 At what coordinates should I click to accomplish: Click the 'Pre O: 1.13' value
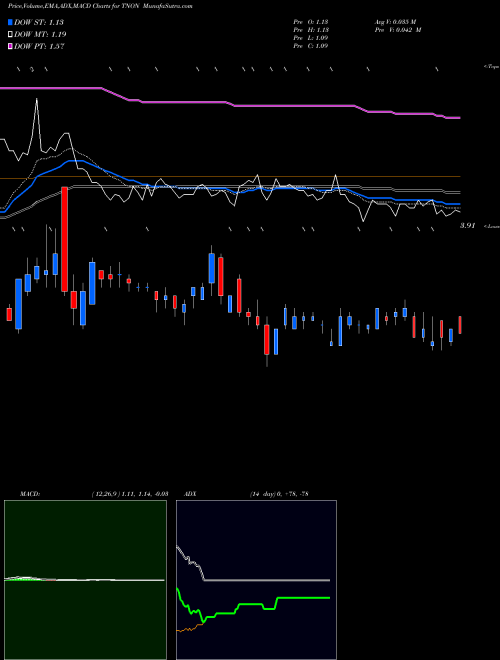pos(311,22)
